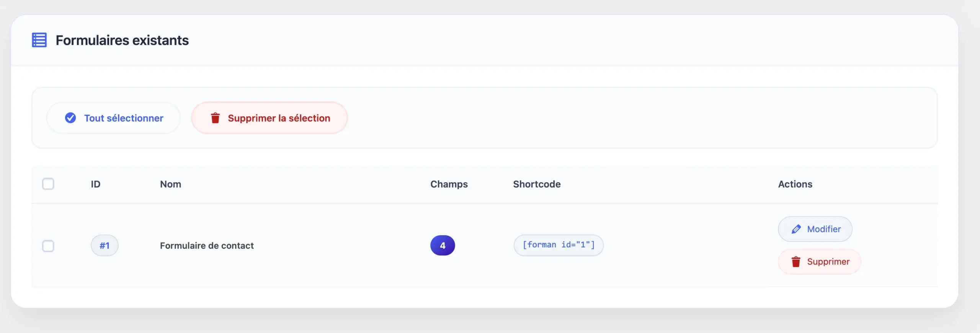This screenshot has width=980, height=333.
Task: Click the Nom column header
Action: point(170,184)
